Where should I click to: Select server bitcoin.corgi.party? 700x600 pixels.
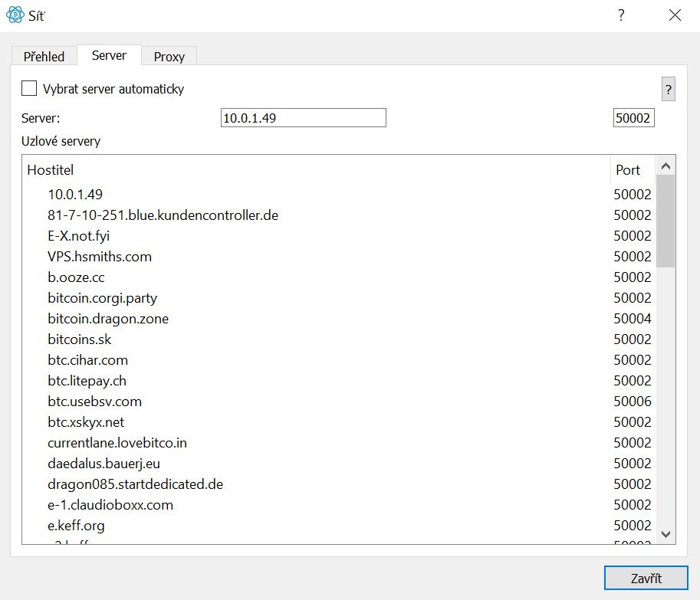coord(102,298)
